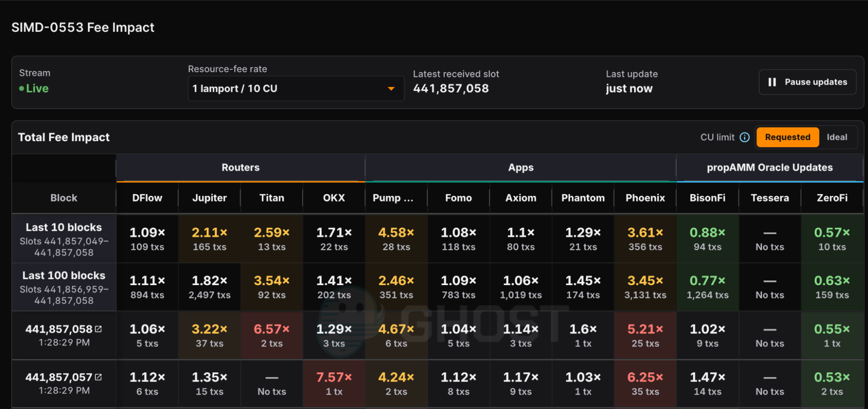
Task: Click the 0.88× BisonFi cell with 94 txs
Action: pos(708,239)
